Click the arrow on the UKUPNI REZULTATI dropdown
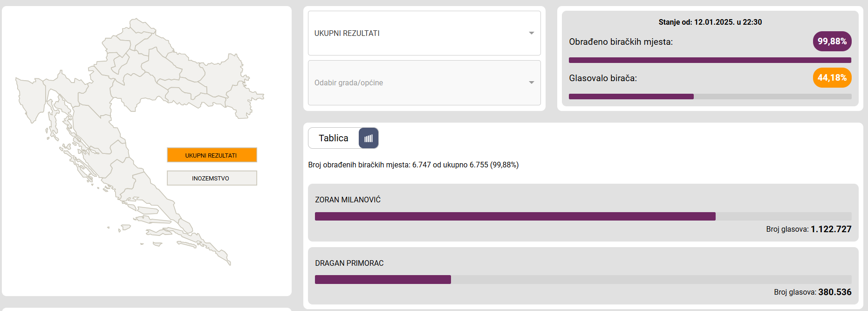The height and width of the screenshot is (311, 868). [x=531, y=33]
